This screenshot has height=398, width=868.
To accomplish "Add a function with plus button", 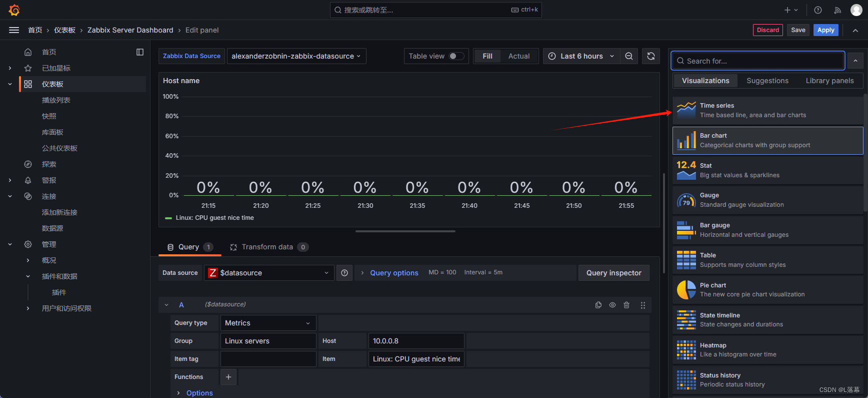I will [x=228, y=377].
